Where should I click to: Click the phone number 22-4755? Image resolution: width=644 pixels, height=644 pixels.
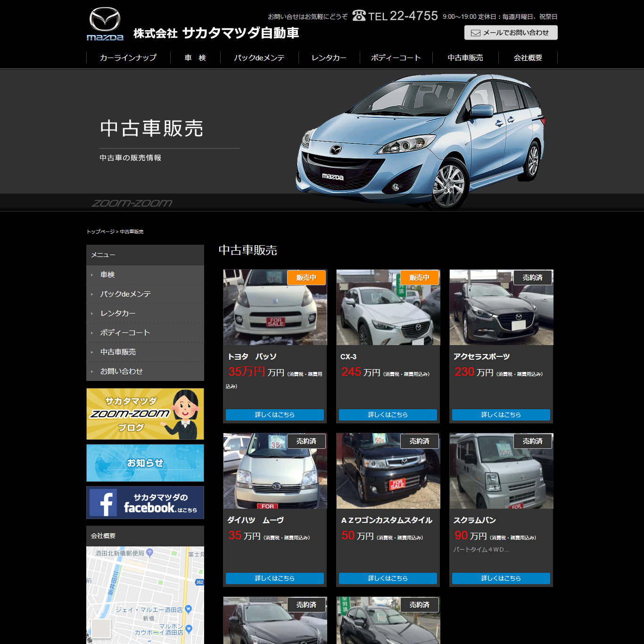(413, 16)
